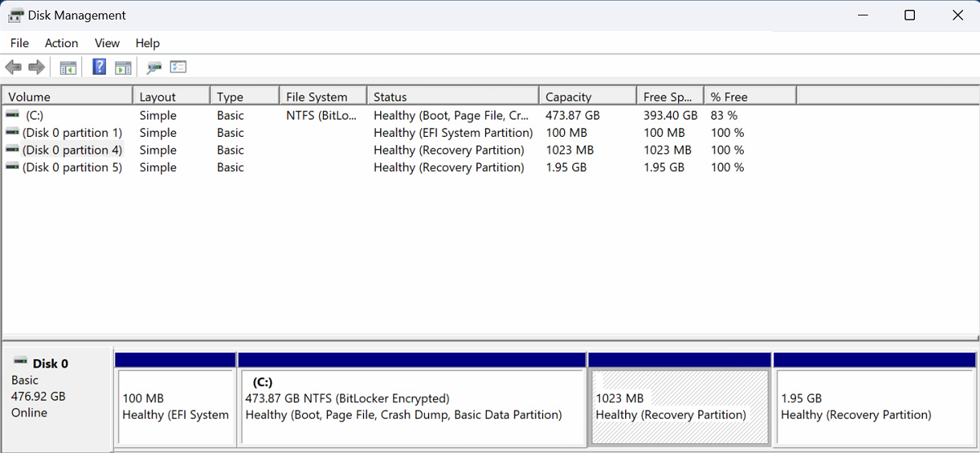Select the 1.95 GB Recovery Partition block
Viewport: 980px width, 453px height.
click(x=875, y=407)
